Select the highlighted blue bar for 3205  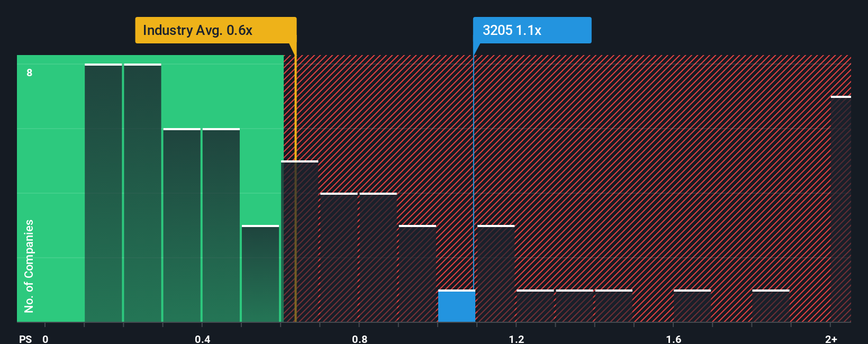456,306
